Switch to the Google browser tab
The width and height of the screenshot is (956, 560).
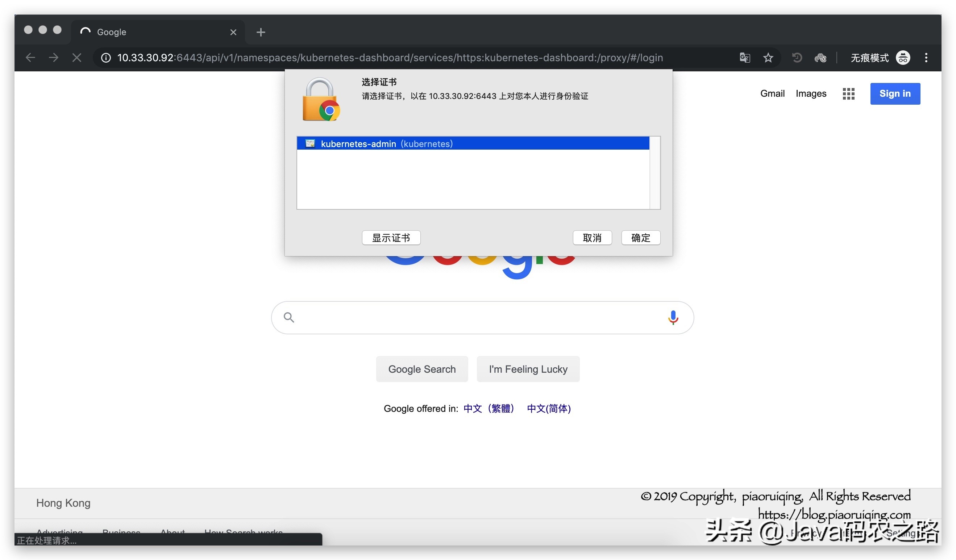click(152, 32)
